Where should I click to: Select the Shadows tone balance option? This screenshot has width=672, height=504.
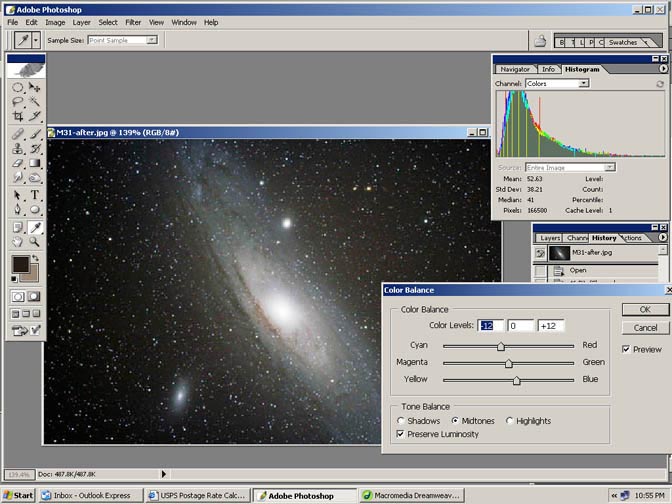pos(401,421)
